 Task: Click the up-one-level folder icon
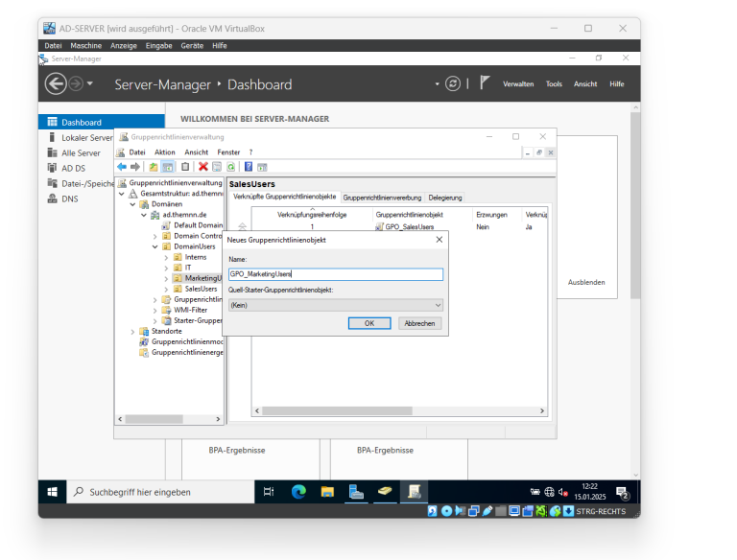154,167
